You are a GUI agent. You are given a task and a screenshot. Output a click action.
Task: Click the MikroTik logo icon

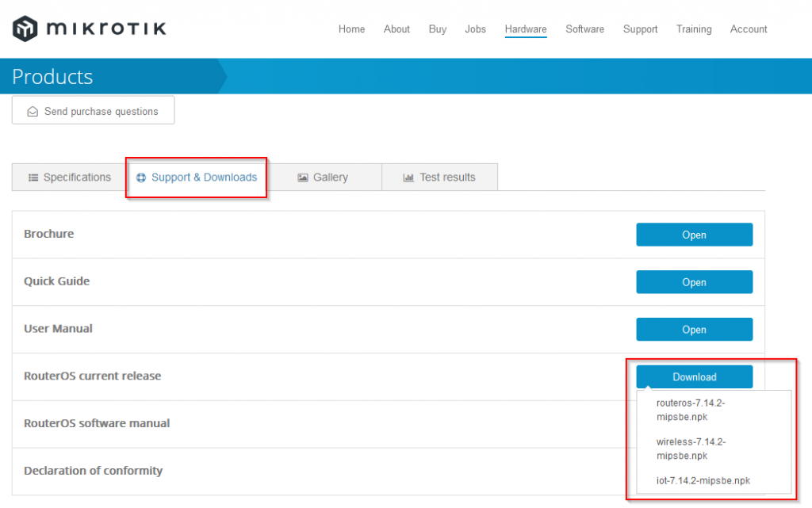[25, 29]
